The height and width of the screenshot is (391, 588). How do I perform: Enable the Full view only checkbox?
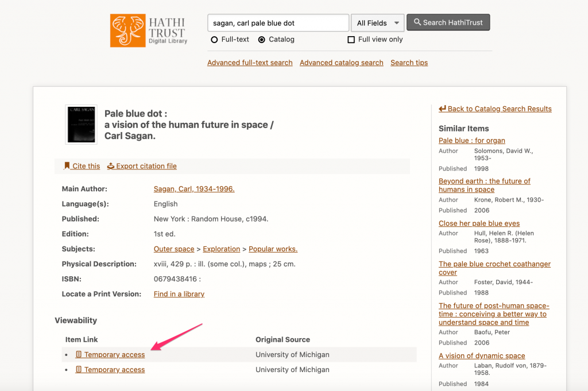click(351, 40)
